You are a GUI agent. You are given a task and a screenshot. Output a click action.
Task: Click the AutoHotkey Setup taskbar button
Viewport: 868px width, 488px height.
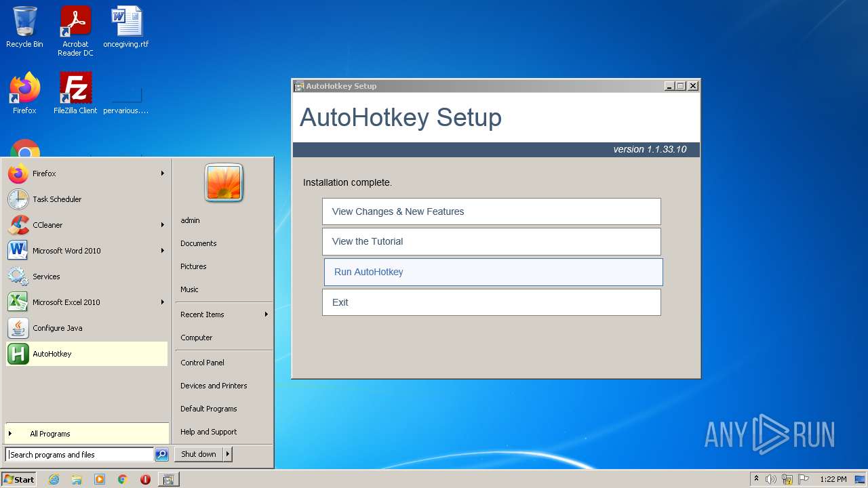168,479
